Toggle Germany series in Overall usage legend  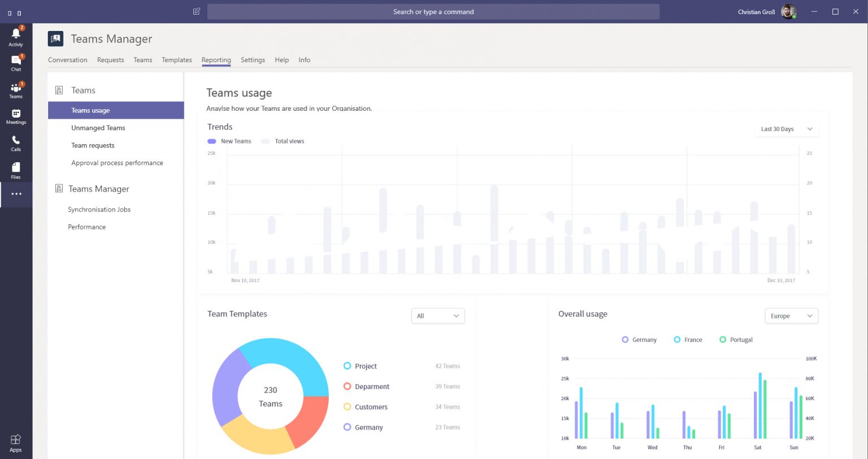[639, 340]
